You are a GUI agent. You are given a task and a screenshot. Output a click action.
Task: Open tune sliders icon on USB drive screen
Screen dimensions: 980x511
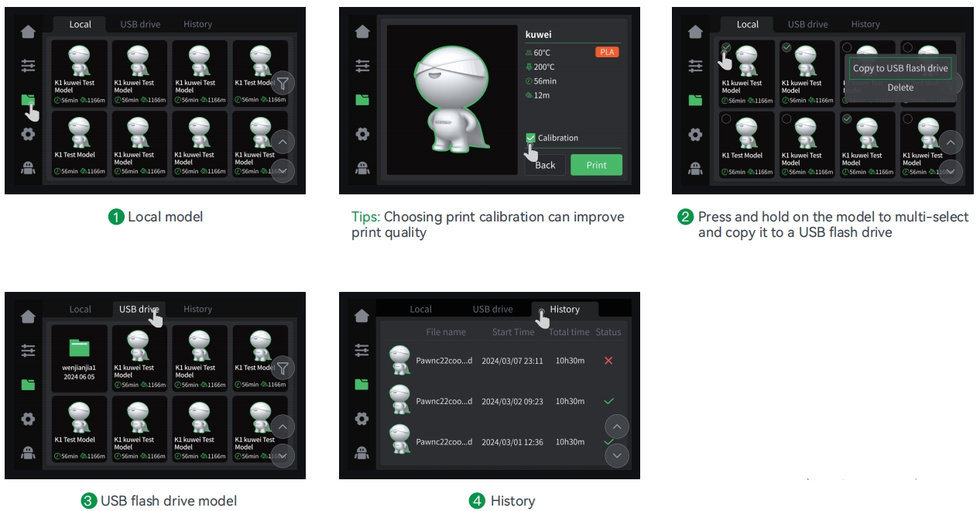point(28,350)
